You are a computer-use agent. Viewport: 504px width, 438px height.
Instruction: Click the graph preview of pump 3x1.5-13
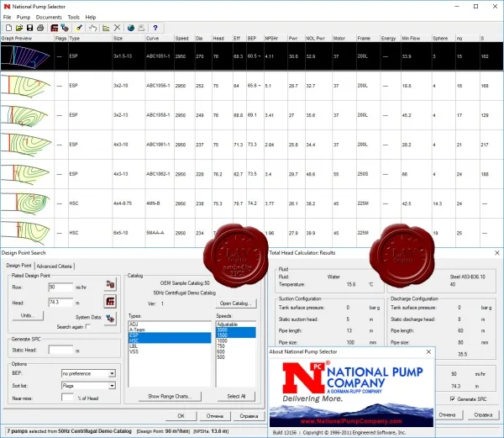tap(27, 56)
